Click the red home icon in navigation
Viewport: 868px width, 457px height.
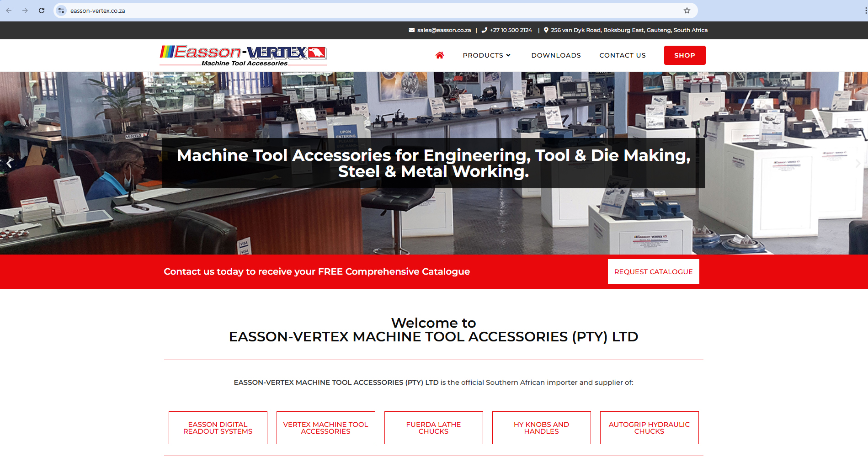tap(439, 55)
